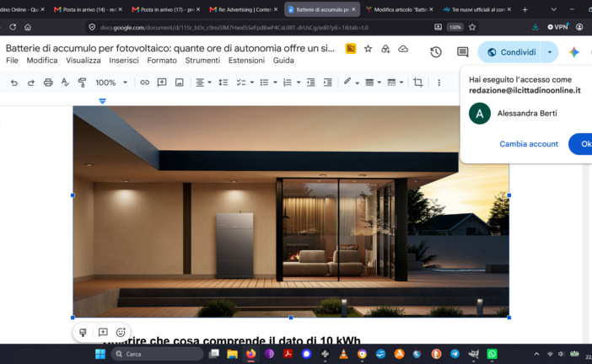Open the border weight dropdown
This screenshot has width=592, height=364.
[x=373, y=83]
